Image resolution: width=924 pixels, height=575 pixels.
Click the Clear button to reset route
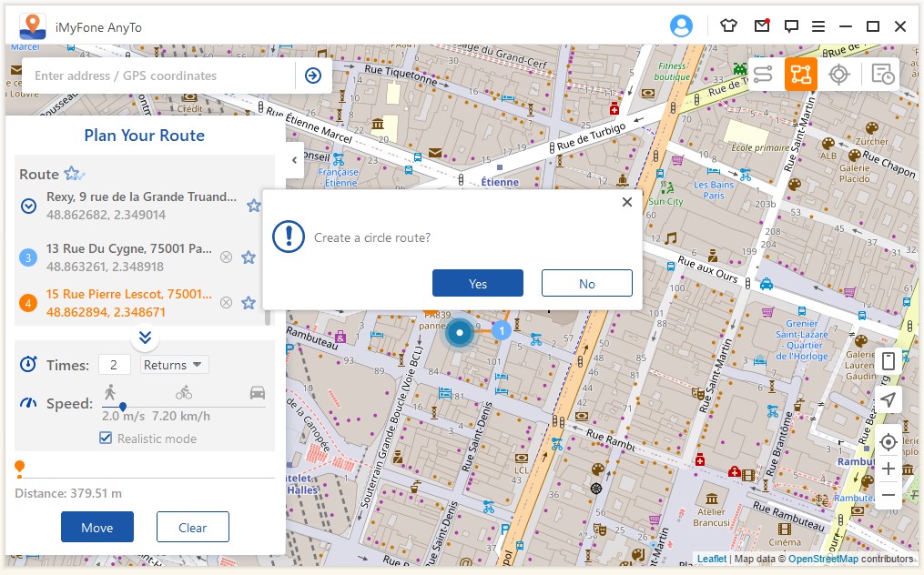tap(192, 527)
